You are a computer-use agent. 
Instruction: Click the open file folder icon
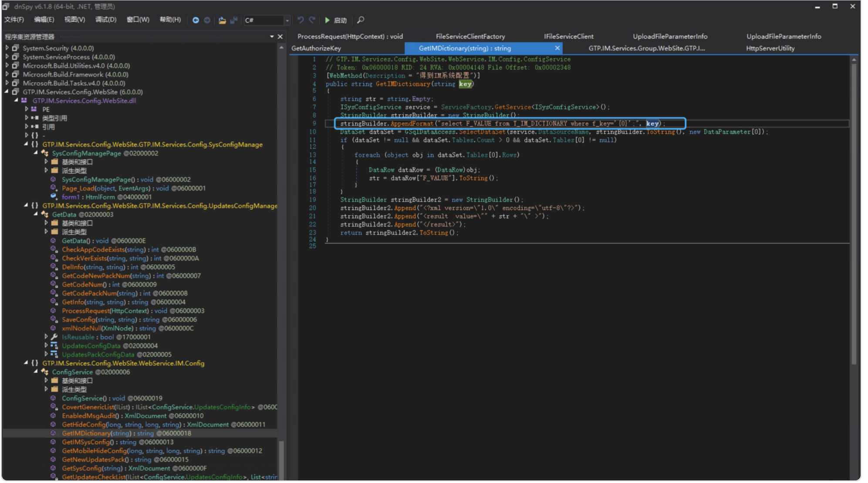tap(222, 20)
